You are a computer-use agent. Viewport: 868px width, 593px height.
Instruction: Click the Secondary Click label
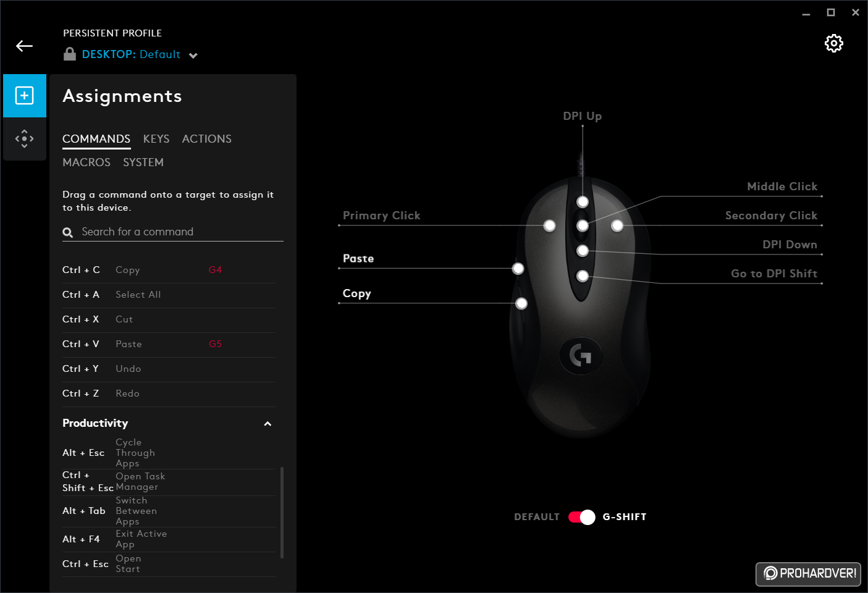click(x=771, y=216)
